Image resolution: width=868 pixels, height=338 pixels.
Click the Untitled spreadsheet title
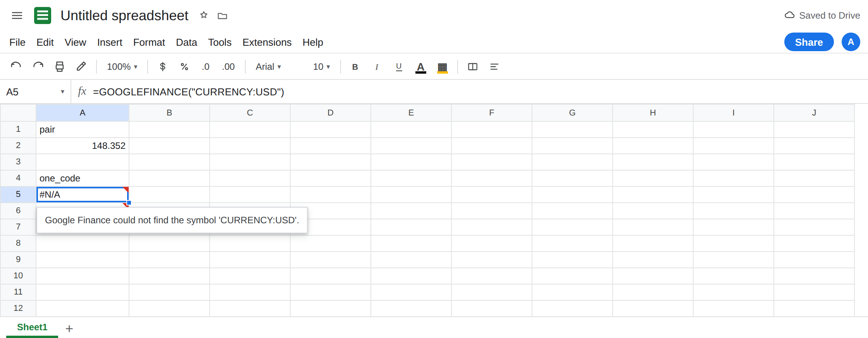coord(124,16)
